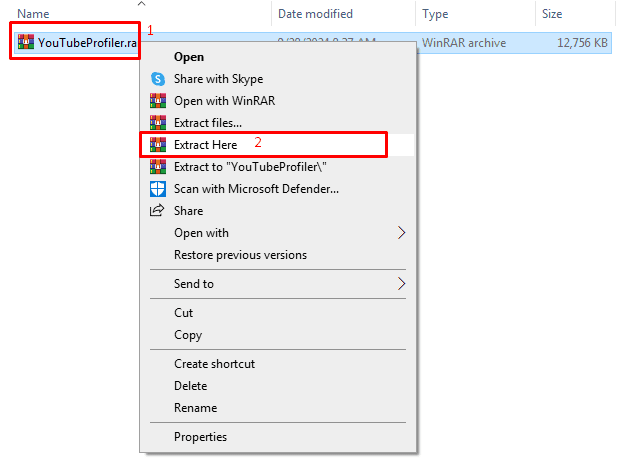This screenshot has width=634, height=472.
Task: Choose Extract files... entry
Action: (277, 123)
